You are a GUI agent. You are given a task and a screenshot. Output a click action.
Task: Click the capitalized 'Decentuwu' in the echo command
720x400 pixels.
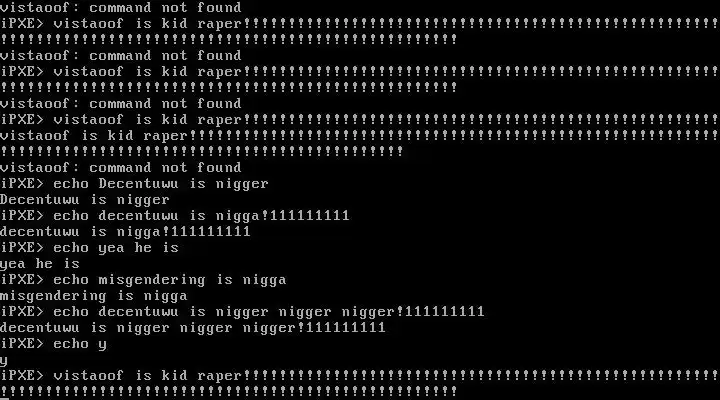click(138, 184)
